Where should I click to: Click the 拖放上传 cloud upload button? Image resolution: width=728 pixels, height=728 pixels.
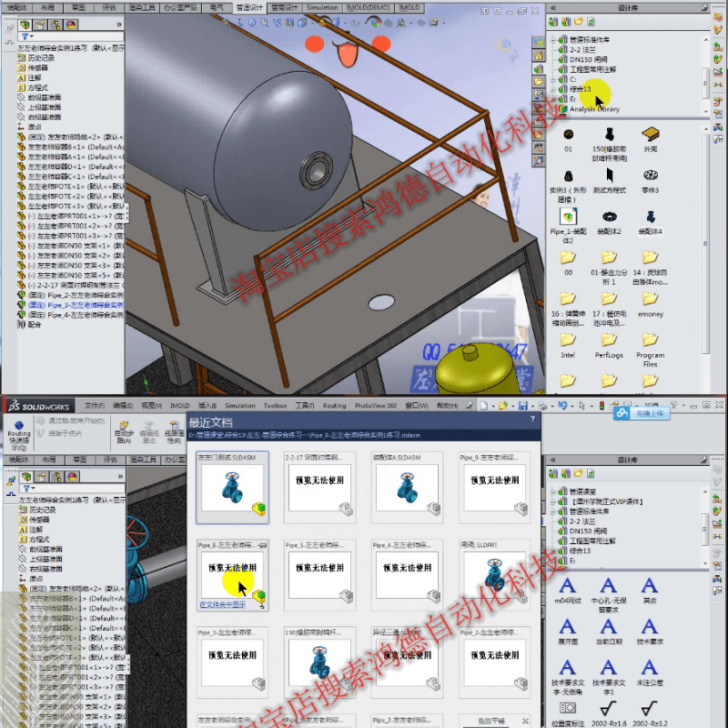pos(642,413)
